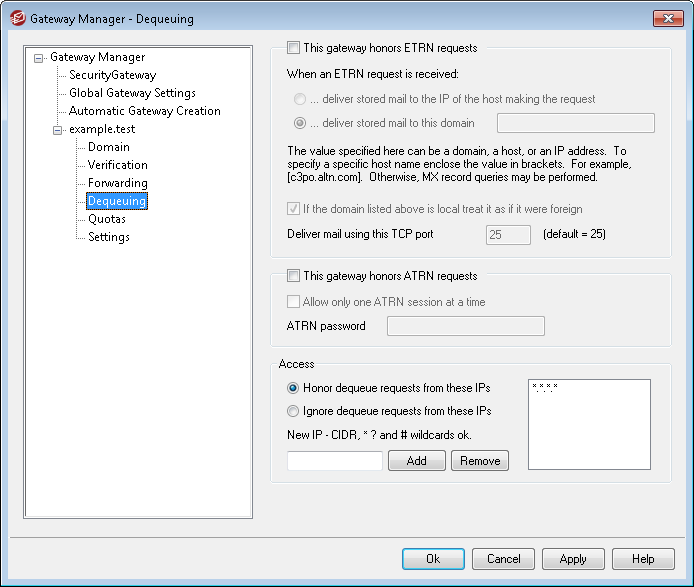This screenshot has width=694, height=587.
Task: Click the Gateway Manager title bar icon
Action: pos(15,18)
